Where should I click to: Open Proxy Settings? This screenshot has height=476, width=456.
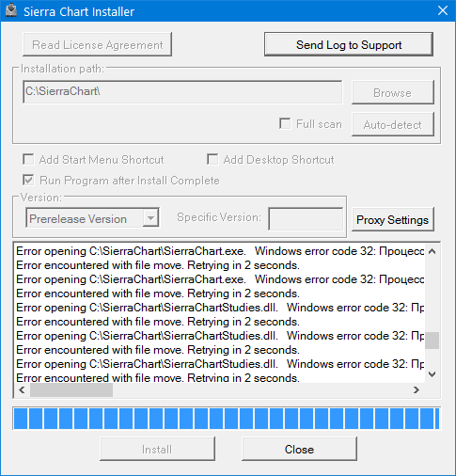click(393, 219)
